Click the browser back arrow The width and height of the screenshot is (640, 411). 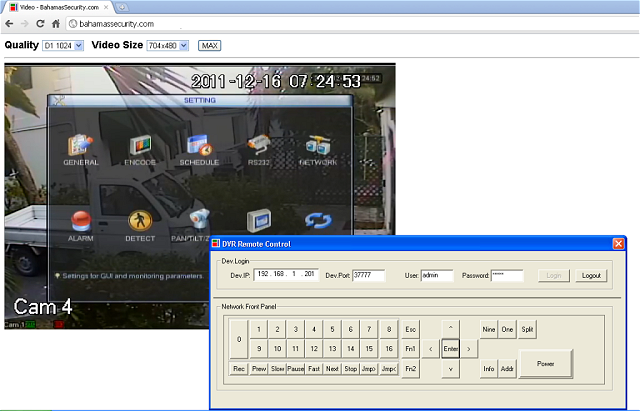tap(9, 24)
